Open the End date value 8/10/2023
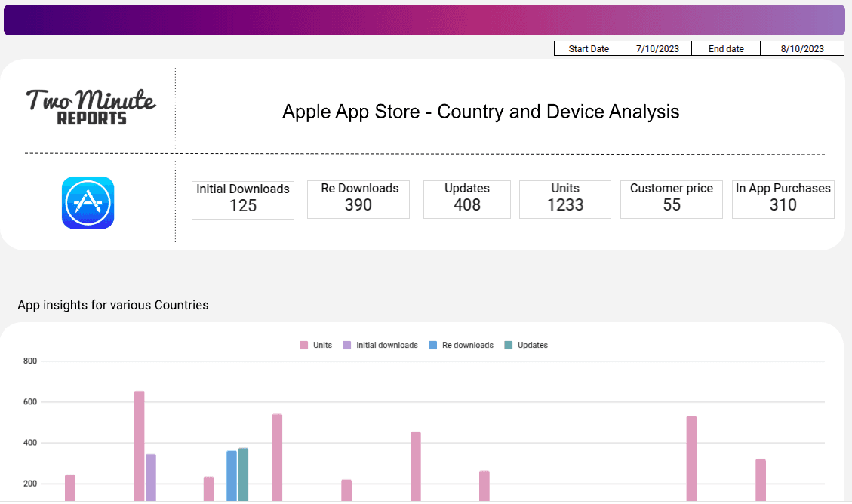 pyautogui.click(x=802, y=48)
